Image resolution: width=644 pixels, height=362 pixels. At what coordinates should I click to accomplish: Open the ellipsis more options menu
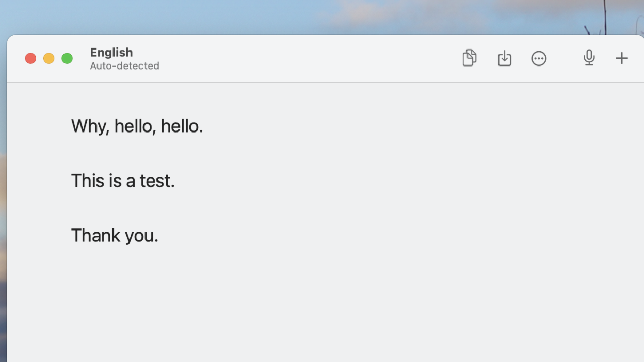point(539,58)
